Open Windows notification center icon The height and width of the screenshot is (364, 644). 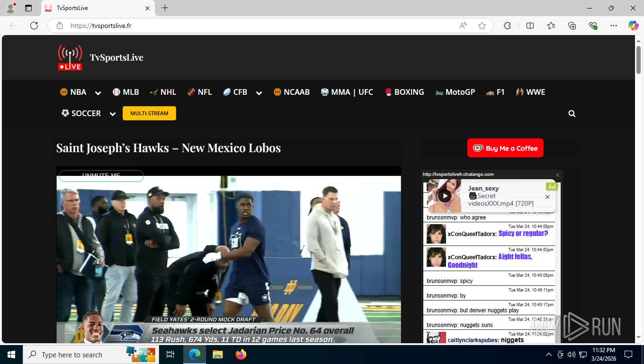pyautogui.click(x=628, y=355)
